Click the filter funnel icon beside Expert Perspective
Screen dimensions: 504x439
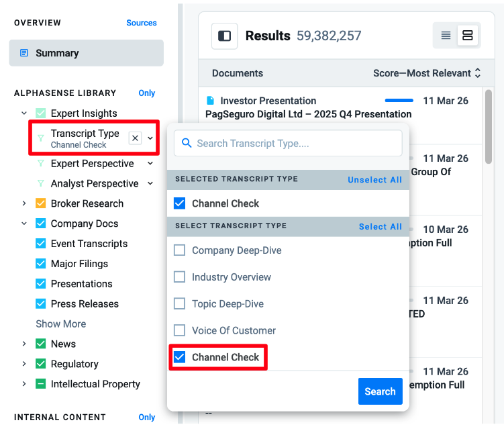pyautogui.click(x=41, y=164)
